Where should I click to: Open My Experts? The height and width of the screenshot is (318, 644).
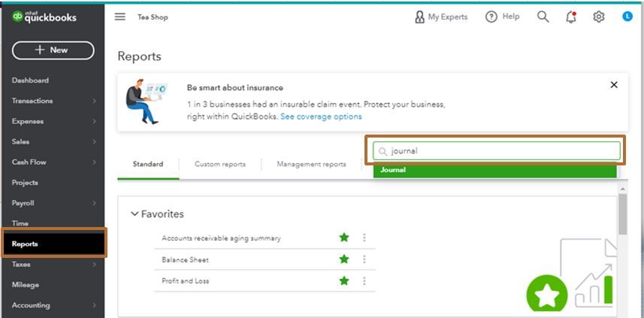coord(441,17)
